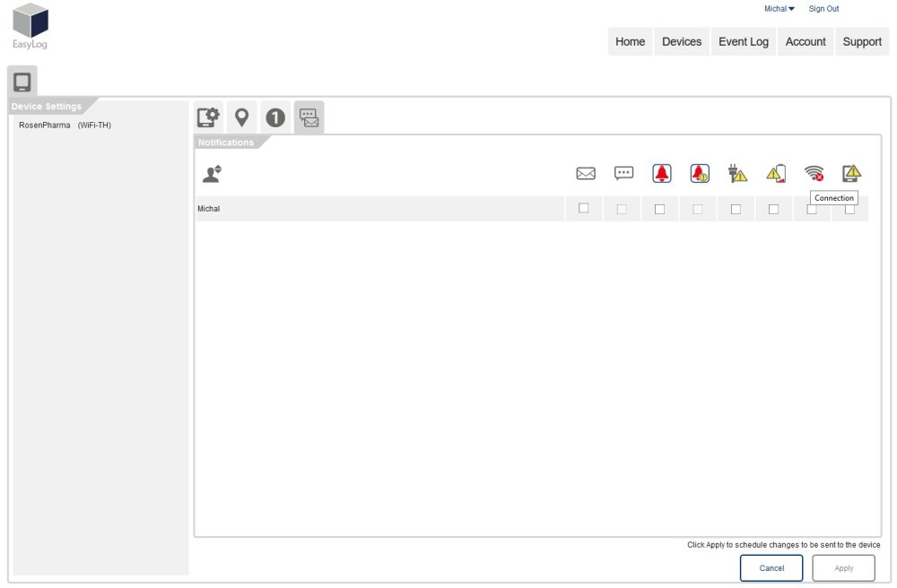
Task: Click the email envelope notification icon
Action: coord(586,174)
